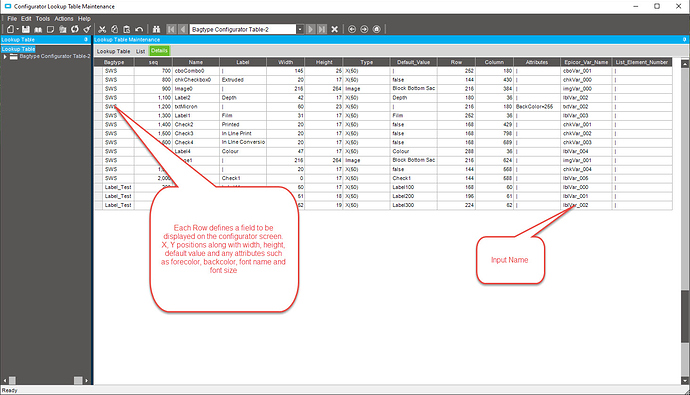Click the Type column header
690x395 pixels.
(x=366, y=62)
